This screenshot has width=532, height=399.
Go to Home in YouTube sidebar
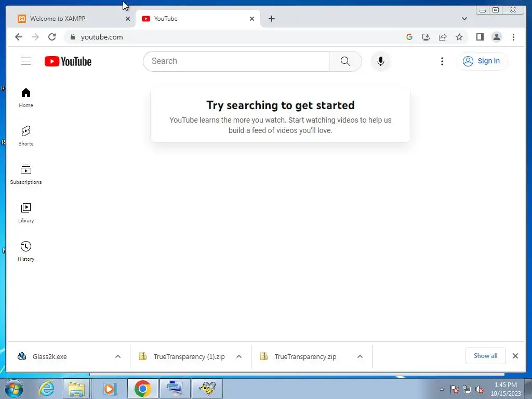[26, 98]
